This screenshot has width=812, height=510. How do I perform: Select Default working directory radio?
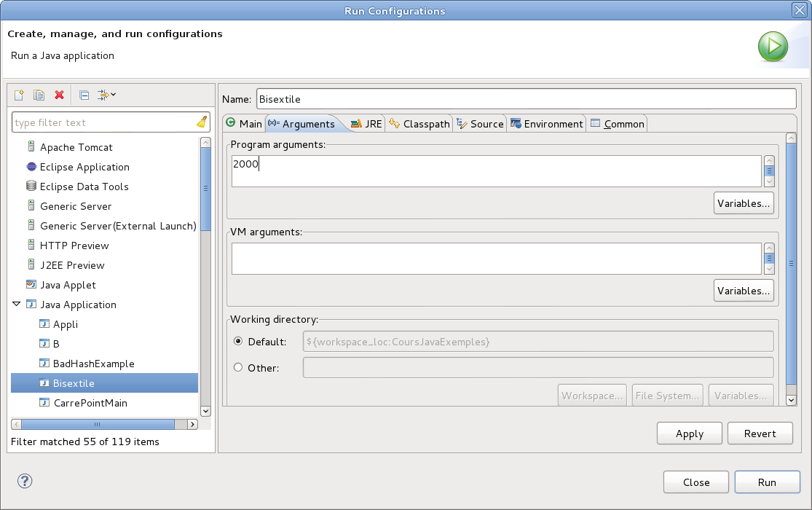point(238,341)
